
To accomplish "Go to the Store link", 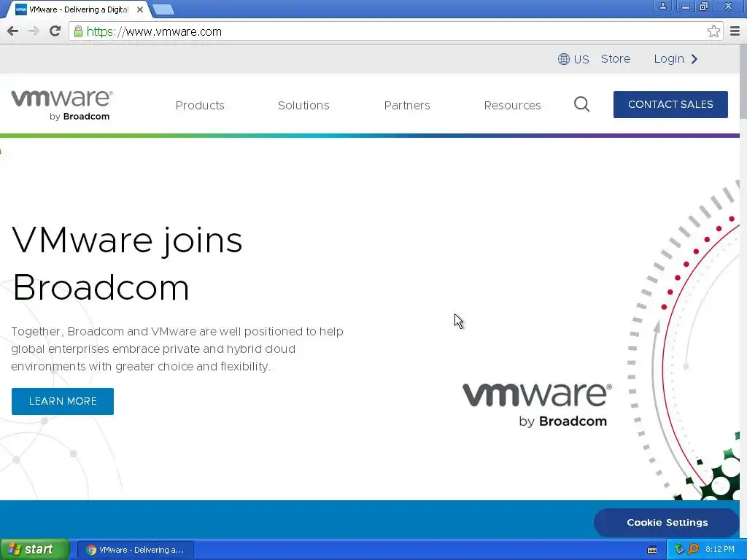I will click(x=615, y=59).
